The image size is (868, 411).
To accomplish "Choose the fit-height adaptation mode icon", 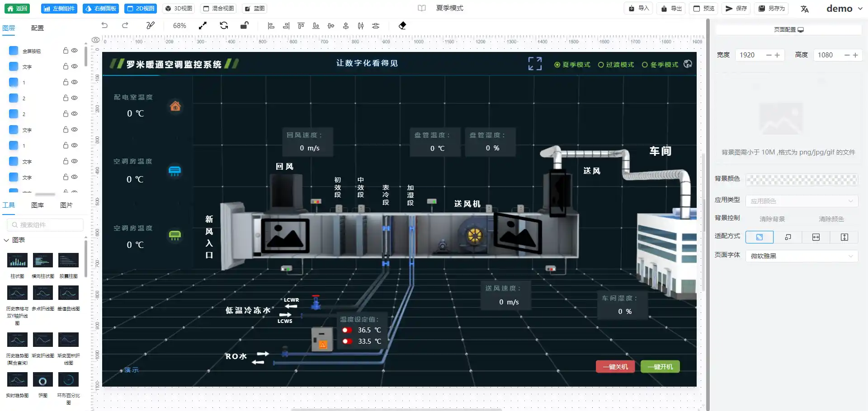I will pos(844,237).
